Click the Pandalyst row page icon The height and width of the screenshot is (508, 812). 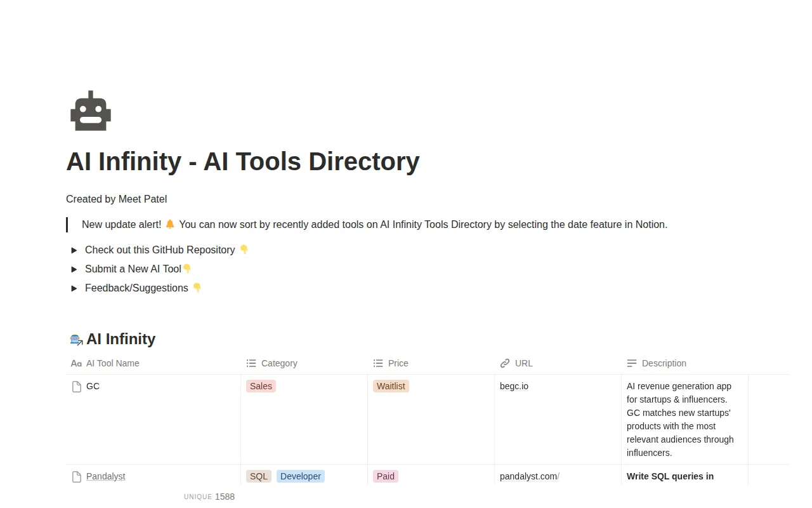click(76, 477)
